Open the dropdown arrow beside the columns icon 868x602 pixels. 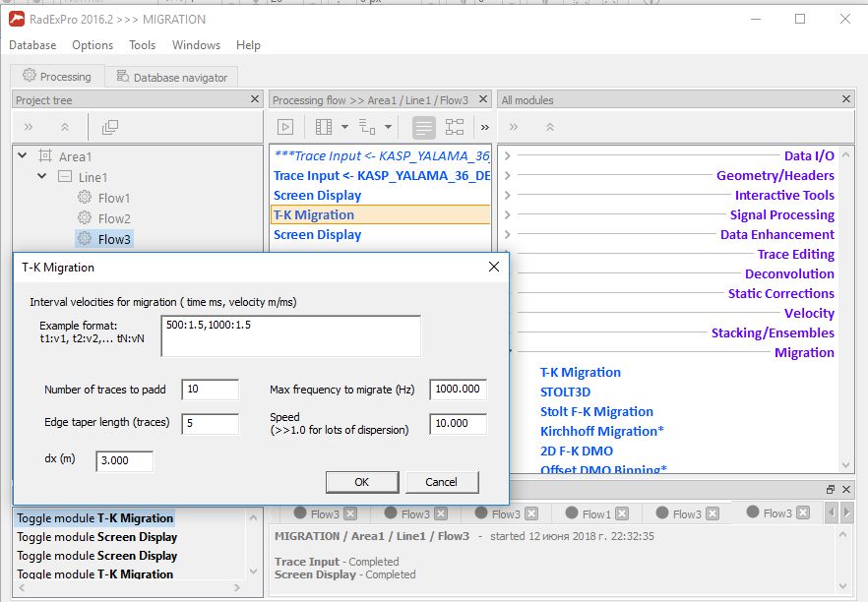[x=344, y=127]
